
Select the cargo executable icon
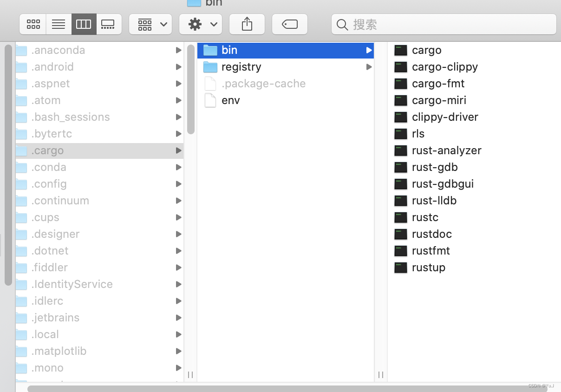coord(401,50)
